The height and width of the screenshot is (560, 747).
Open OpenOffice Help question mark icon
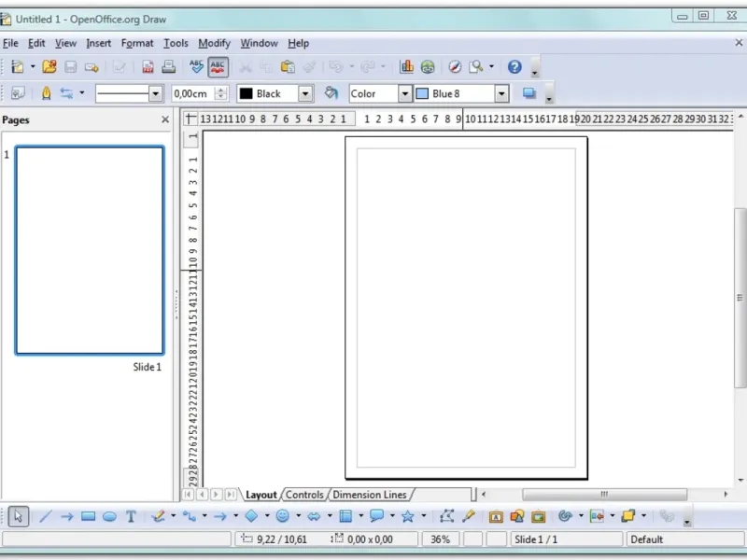coord(514,66)
